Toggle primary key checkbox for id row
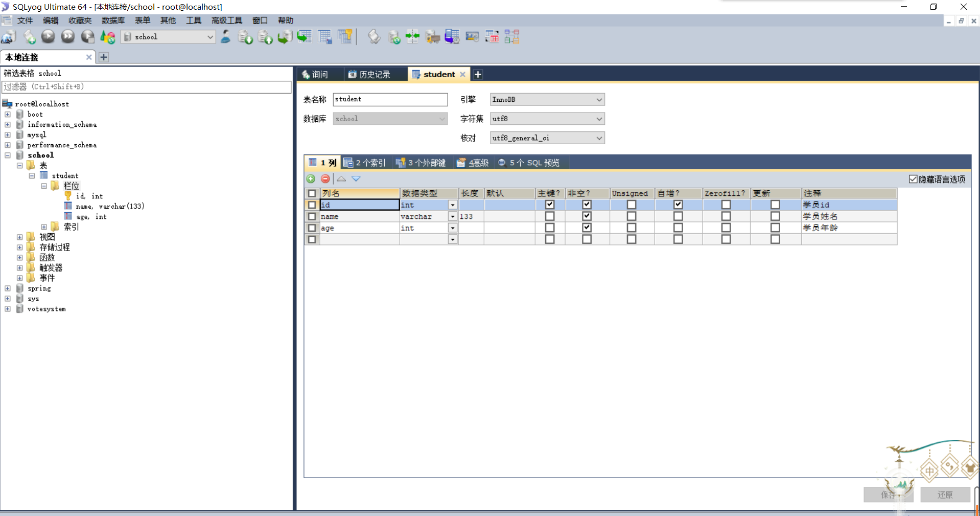Screen dimensions: 980x516 [x=550, y=205]
